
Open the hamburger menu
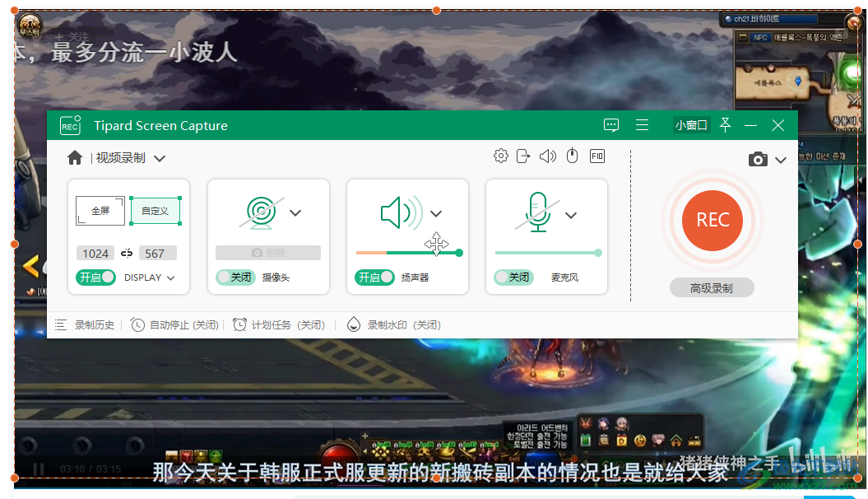642,125
